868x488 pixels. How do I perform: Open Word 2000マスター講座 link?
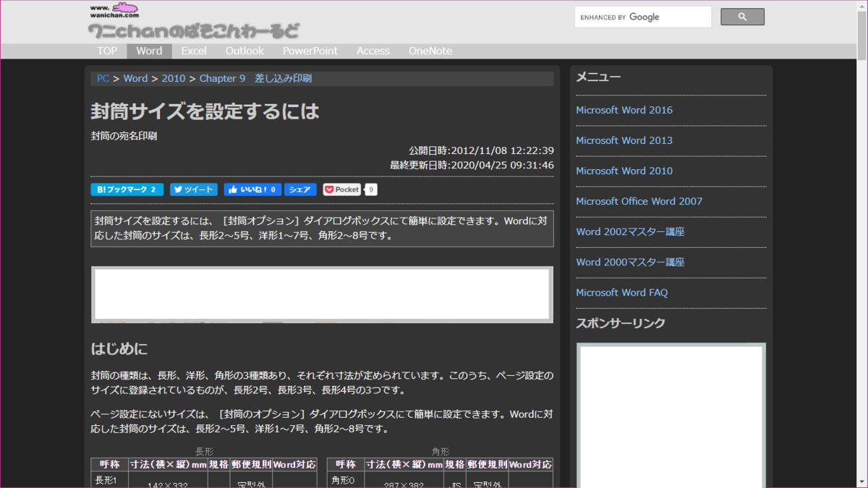[x=630, y=262]
